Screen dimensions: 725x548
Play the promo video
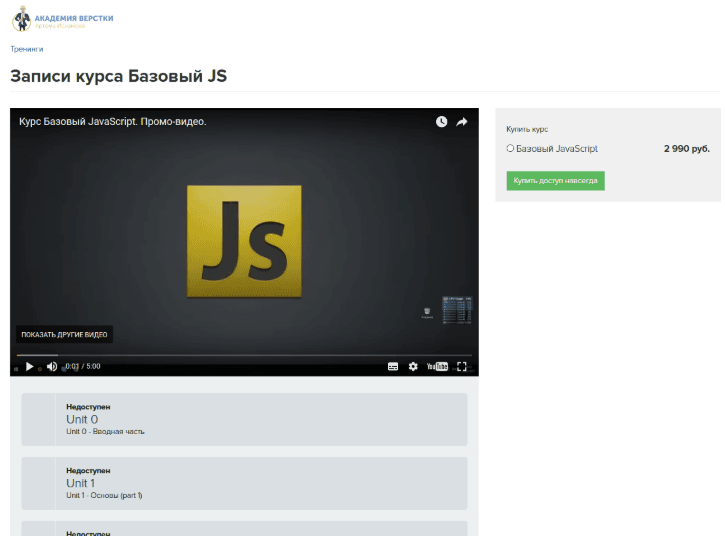point(29,367)
